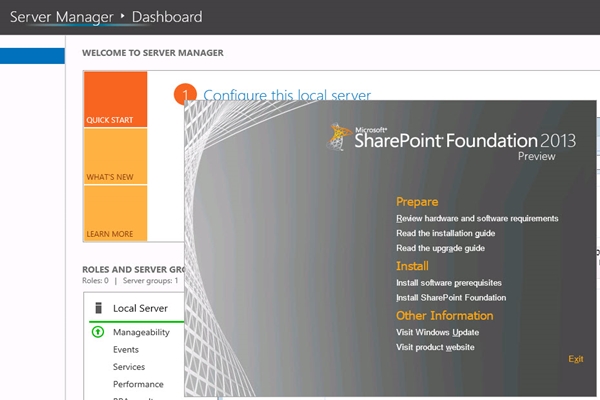The height and width of the screenshot is (400, 600).
Task: Open Read the installation guide link
Action: [x=445, y=233]
